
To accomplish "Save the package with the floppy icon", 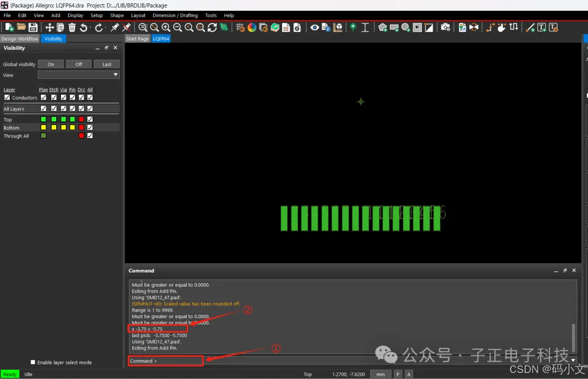I will [x=33, y=27].
